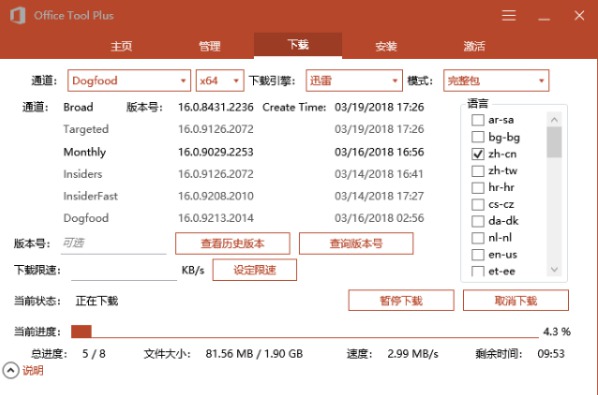Click the 设定限速 button
Screen dimensions: 598x395
tap(254, 270)
